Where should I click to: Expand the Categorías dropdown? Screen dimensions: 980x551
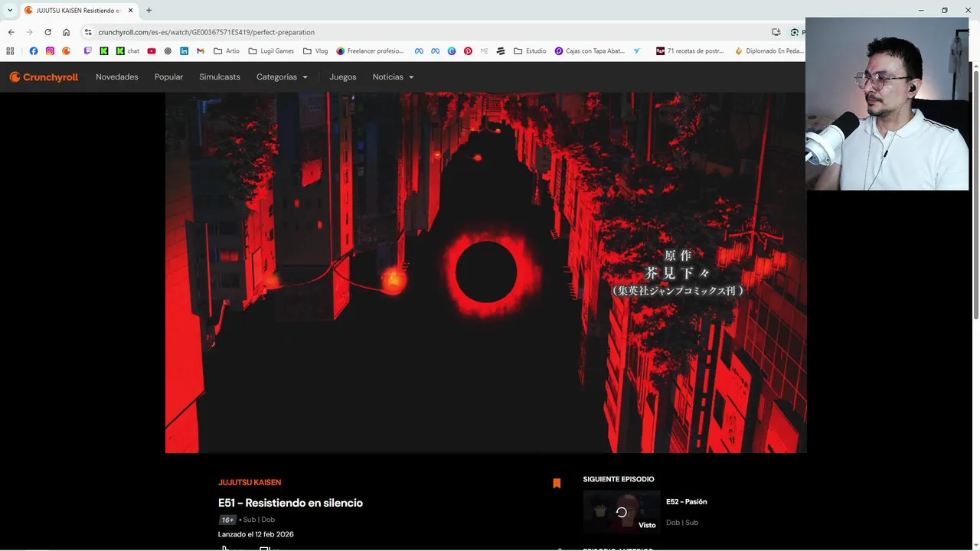click(282, 77)
